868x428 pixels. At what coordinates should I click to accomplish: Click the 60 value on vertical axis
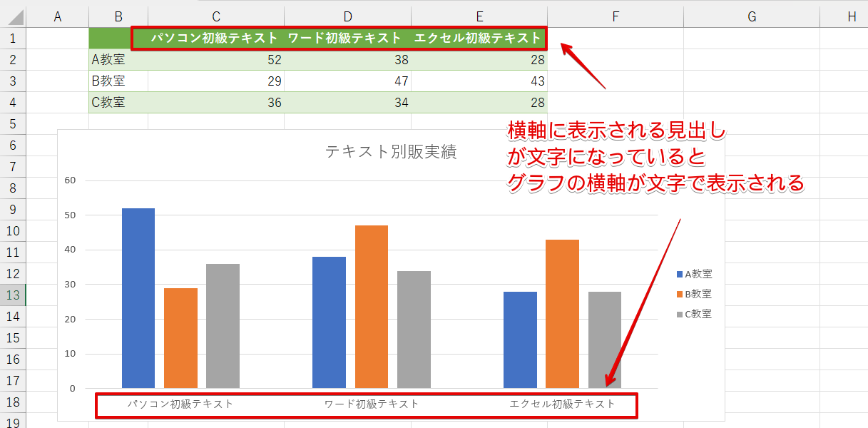tap(70, 180)
